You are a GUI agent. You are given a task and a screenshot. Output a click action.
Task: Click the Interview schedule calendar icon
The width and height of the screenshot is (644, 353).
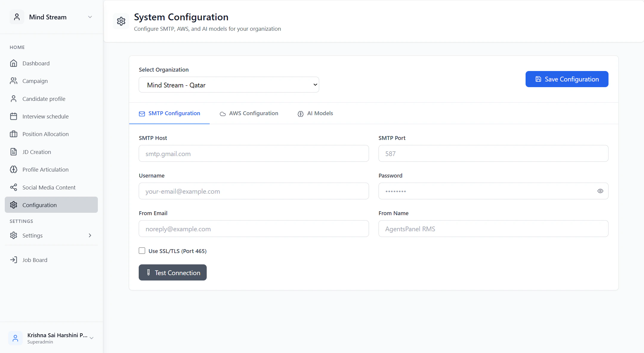13,116
